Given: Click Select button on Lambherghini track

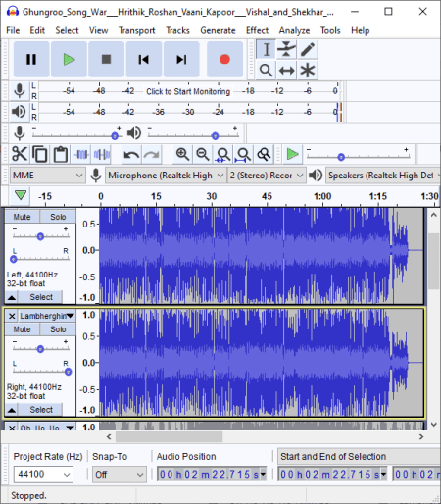Looking at the screenshot, I should coord(41,410).
